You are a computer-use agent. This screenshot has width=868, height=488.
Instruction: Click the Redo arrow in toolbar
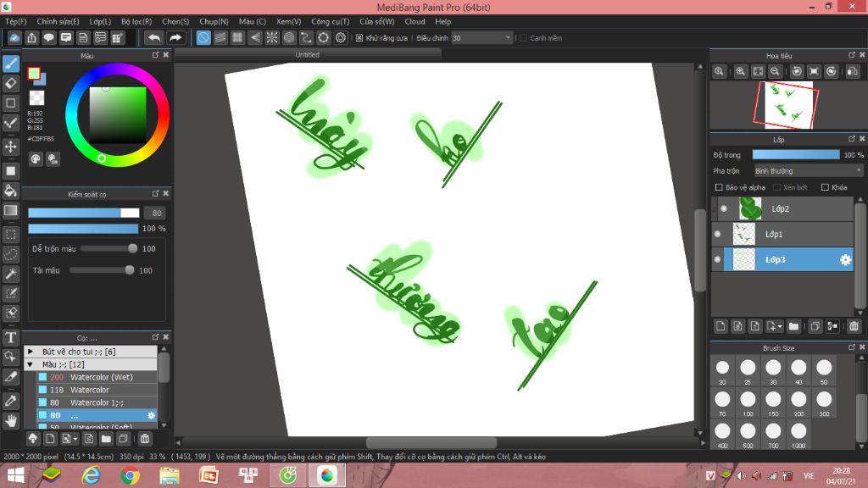coord(175,38)
